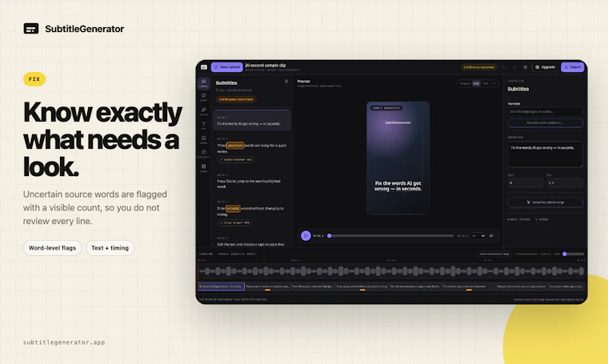The width and height of the screenshot is (608, 364).
Task: Select timeline clip 'Enter accepts a word'
Action: coord(362,286)
